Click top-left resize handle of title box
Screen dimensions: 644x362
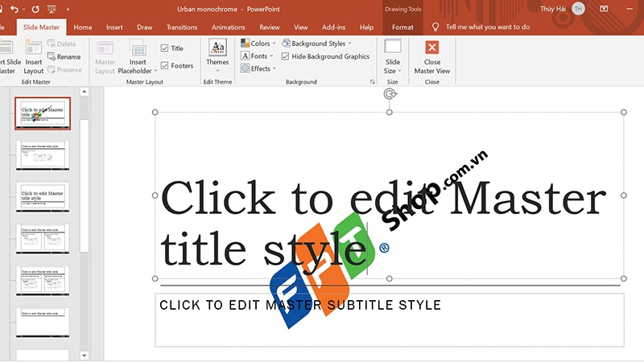point(155,112)
